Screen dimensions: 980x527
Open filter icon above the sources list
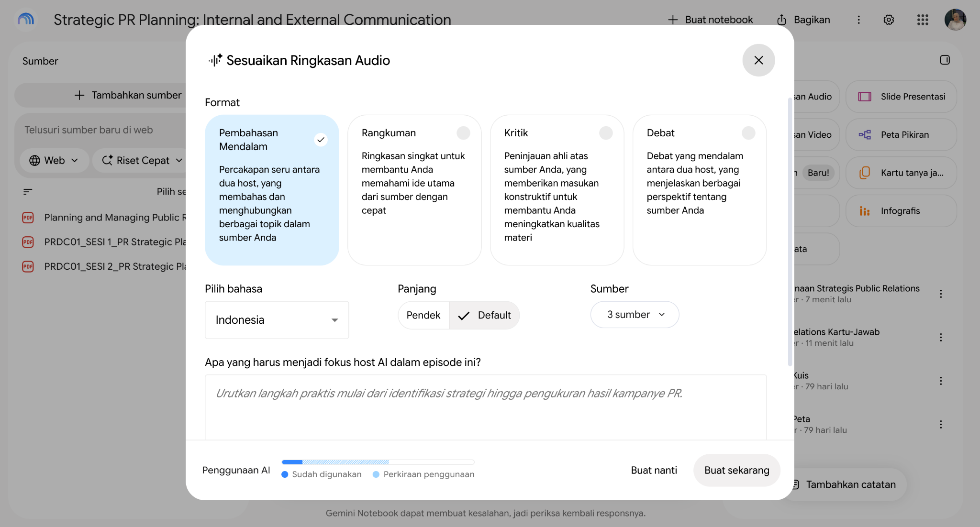click(28, 192)
